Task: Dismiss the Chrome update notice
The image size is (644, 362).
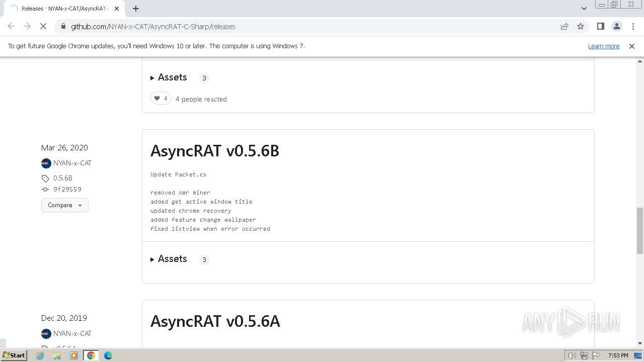Action: [632, 46]
